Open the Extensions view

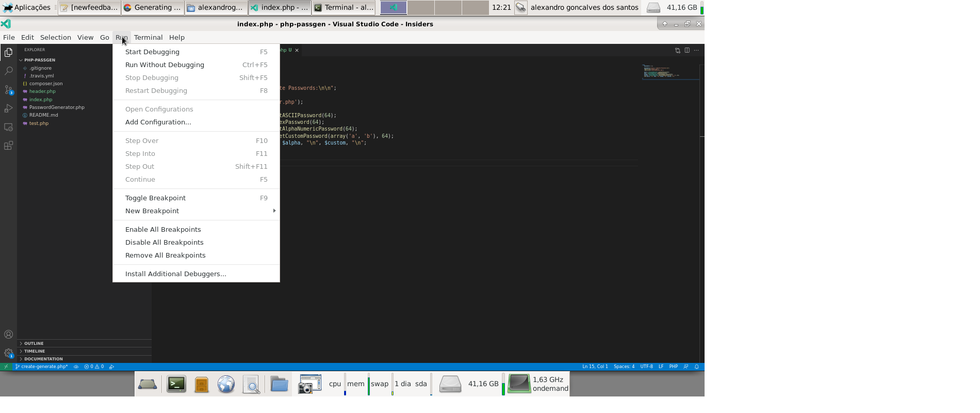coord(8,146)
